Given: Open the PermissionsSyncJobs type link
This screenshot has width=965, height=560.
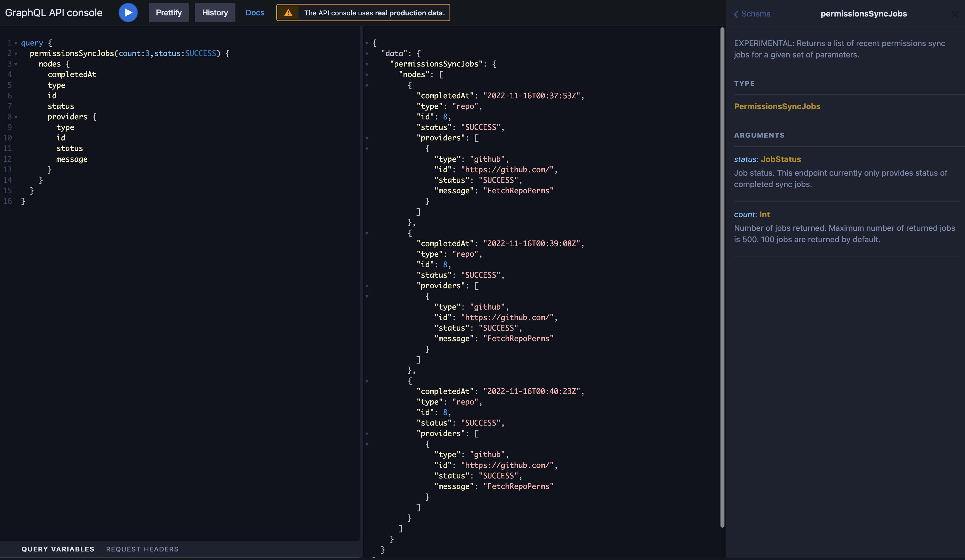Looking at the screenshot, I should pyautogui.click(x=776, y=106).
